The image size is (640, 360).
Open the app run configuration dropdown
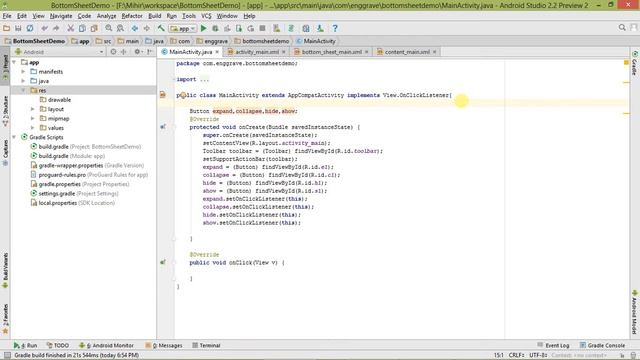[x=183, y=28]
